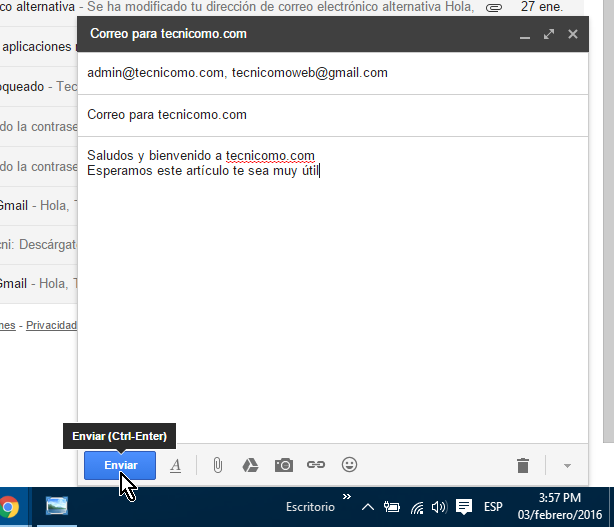Expand compose window to full screen
This screenshot has height=527, width=614.
click(549, 34)
